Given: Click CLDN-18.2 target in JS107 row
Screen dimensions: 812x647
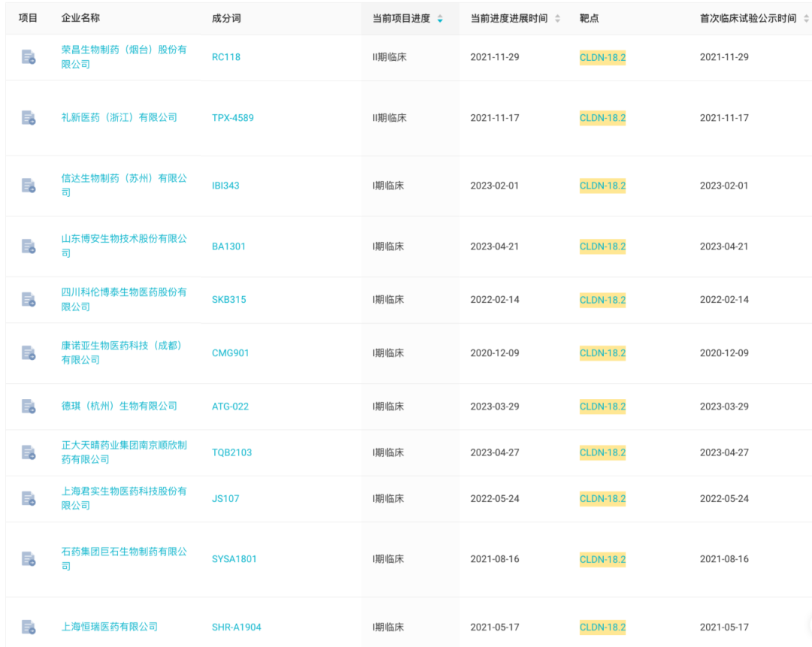Looking at the screenshot, I should click(602, 499).
